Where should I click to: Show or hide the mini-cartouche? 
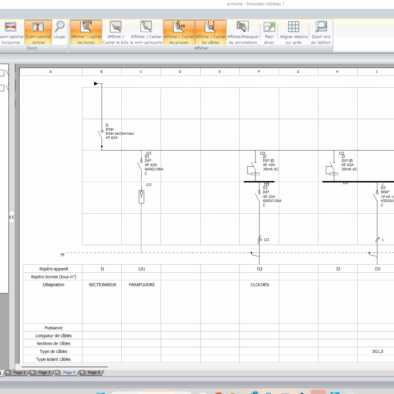[x=146, y=32]
